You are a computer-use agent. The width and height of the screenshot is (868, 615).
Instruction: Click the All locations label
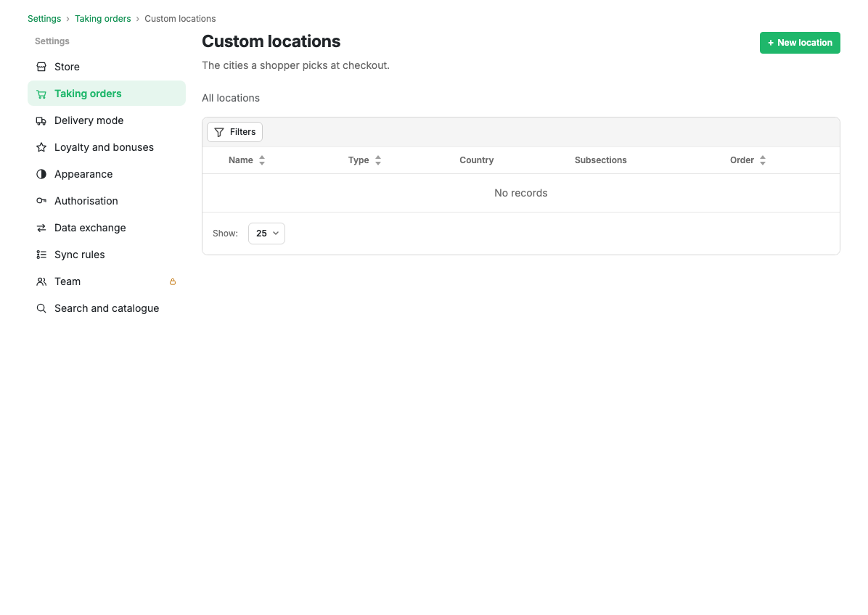(230, 99)
